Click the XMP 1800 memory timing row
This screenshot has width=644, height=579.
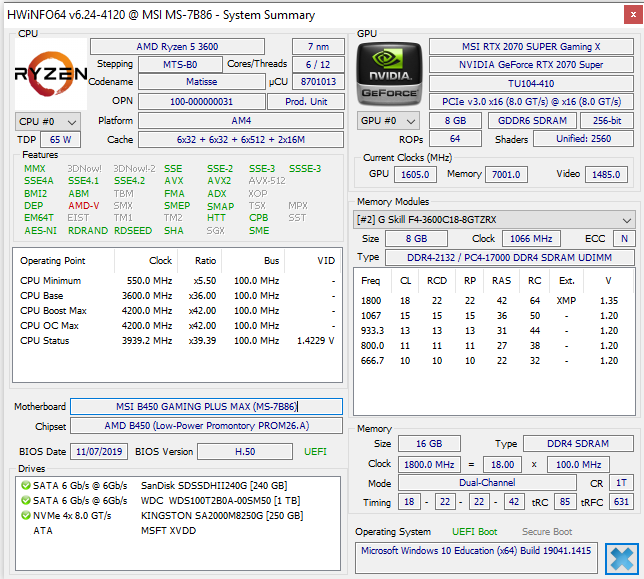click(494, 301)
